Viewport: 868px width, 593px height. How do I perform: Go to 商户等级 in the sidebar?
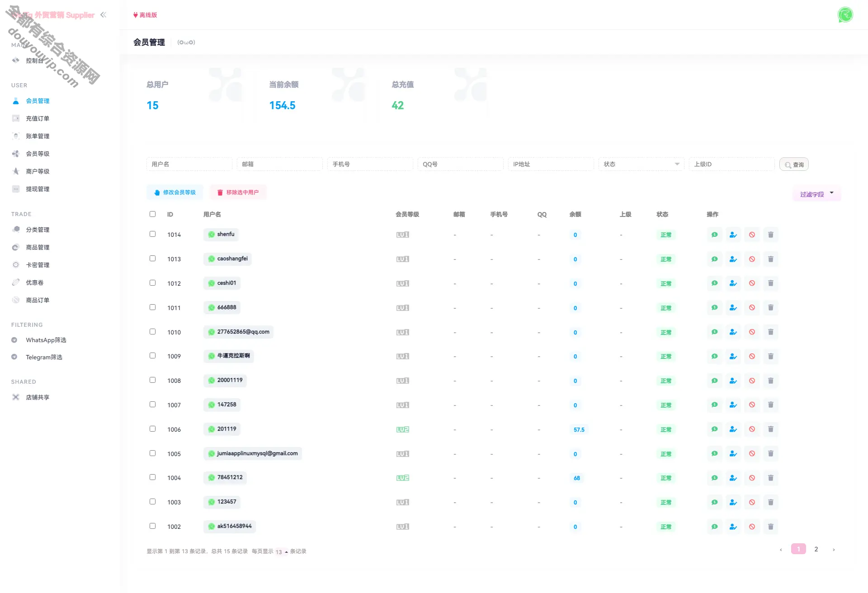point(38,171)
